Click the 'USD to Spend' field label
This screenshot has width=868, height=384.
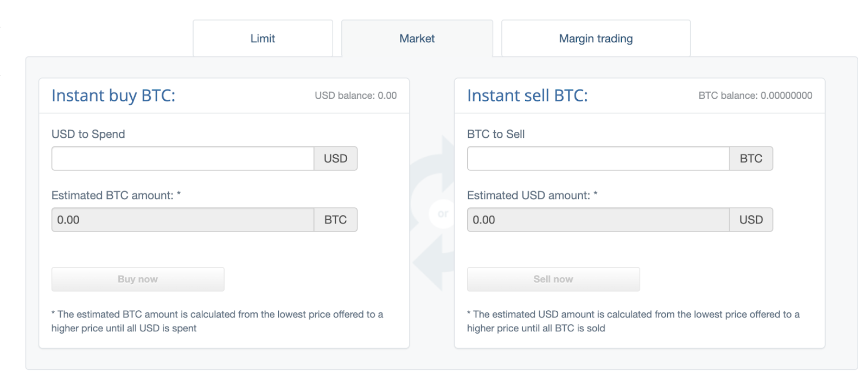pyautogui.click(x=88, y=134)
